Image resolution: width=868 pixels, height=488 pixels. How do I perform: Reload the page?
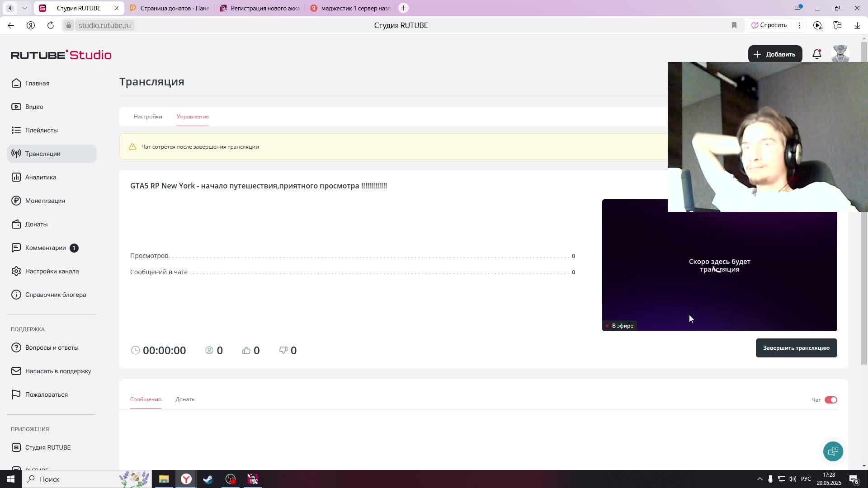point(51,25)
